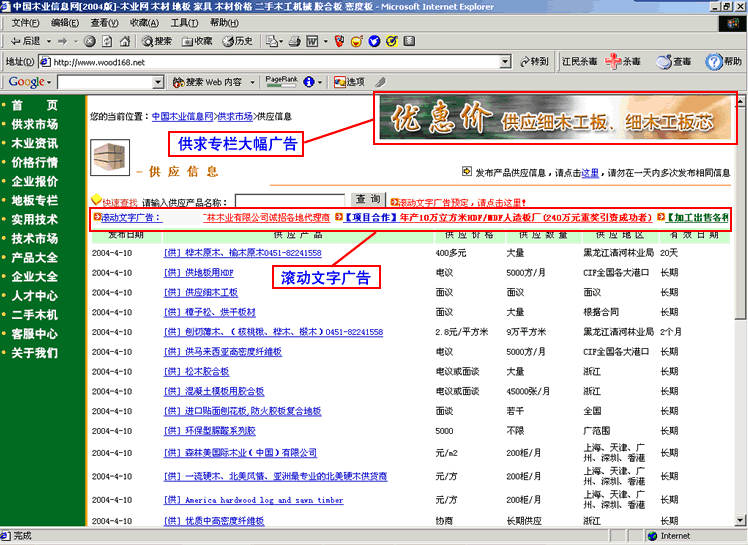The image size is (748, 545).
Task: Click the Google toolbar 选项 options button
Action: [349, 82]
